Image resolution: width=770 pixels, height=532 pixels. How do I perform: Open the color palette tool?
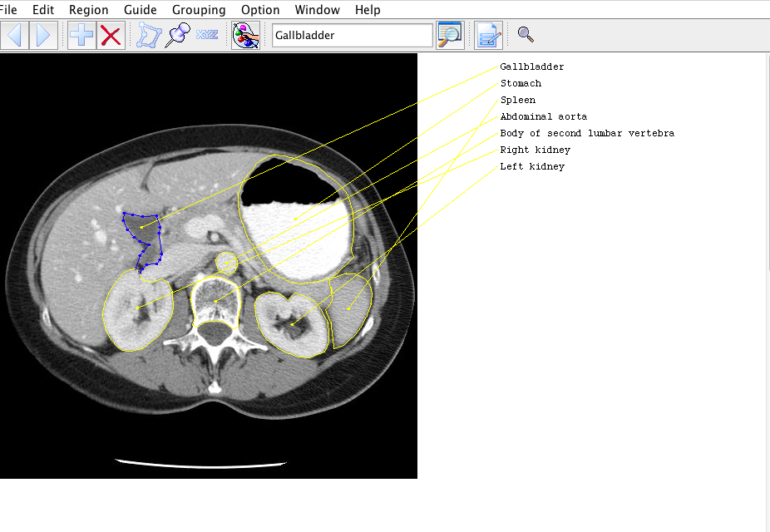tap(245, 36)
